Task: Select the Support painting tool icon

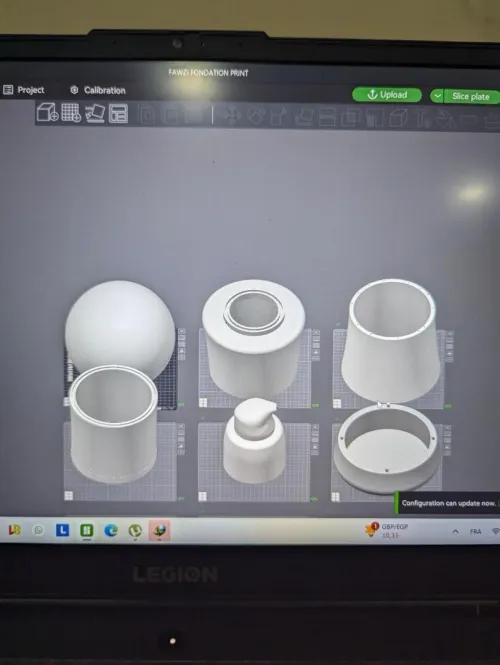Action: pos(374,118)
